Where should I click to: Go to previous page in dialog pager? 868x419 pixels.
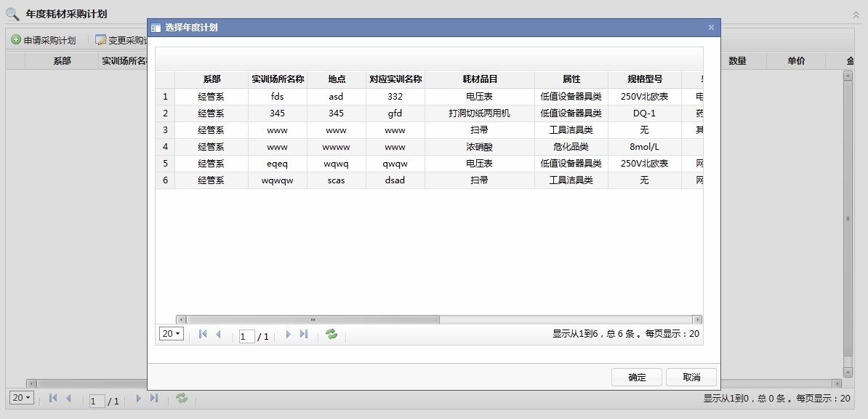pyautogui.click(x=218, y=335)
